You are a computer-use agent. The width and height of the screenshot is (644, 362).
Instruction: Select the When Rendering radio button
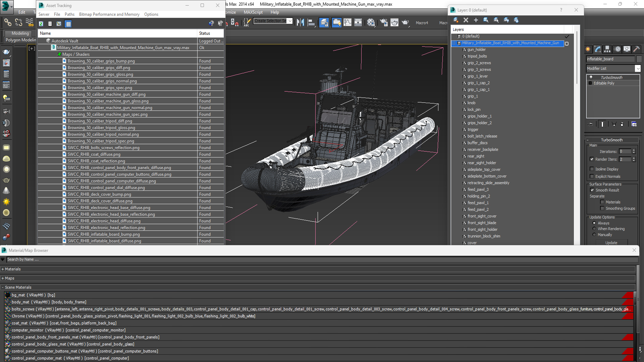pyautogui.click(x=594, y=229)
